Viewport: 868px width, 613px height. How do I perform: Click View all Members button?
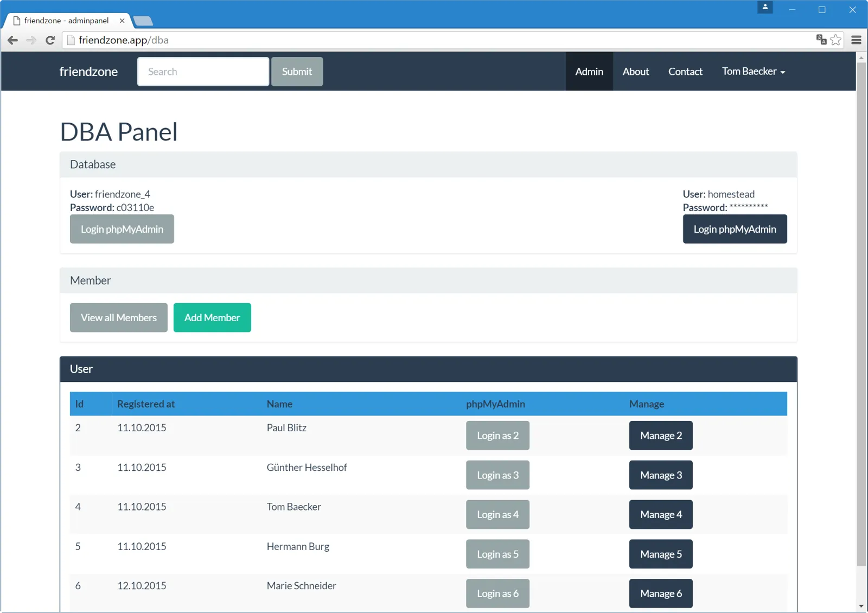click(x=119, y=317)
